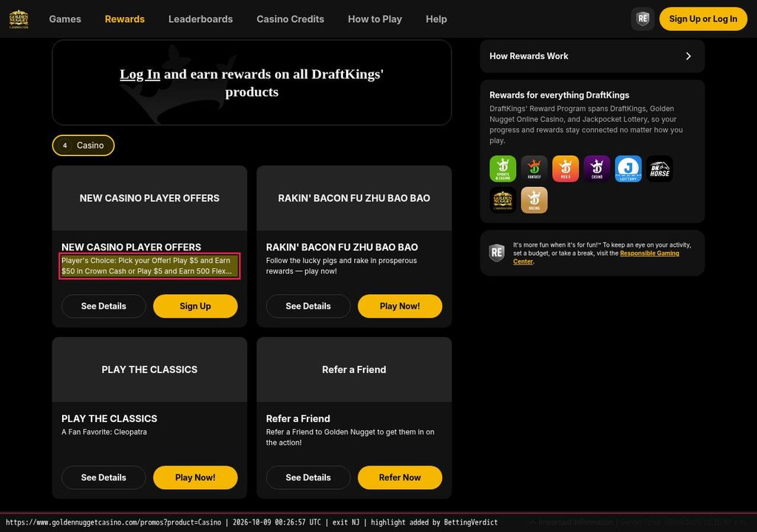Screen dimensions: 757x532
Task: Click Rakin' Bacon Fu Zhu Bao Bao card banner
Action: click(354, 198)
